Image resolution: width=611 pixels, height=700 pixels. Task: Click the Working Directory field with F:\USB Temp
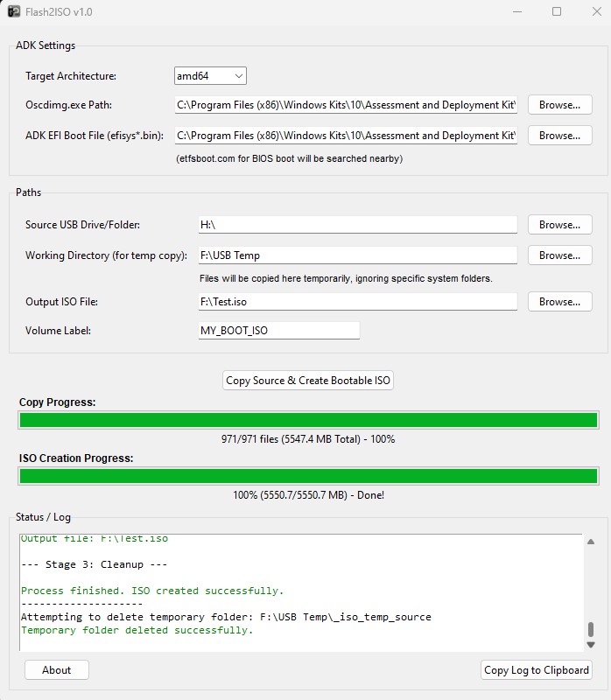[x=358, y=255]
